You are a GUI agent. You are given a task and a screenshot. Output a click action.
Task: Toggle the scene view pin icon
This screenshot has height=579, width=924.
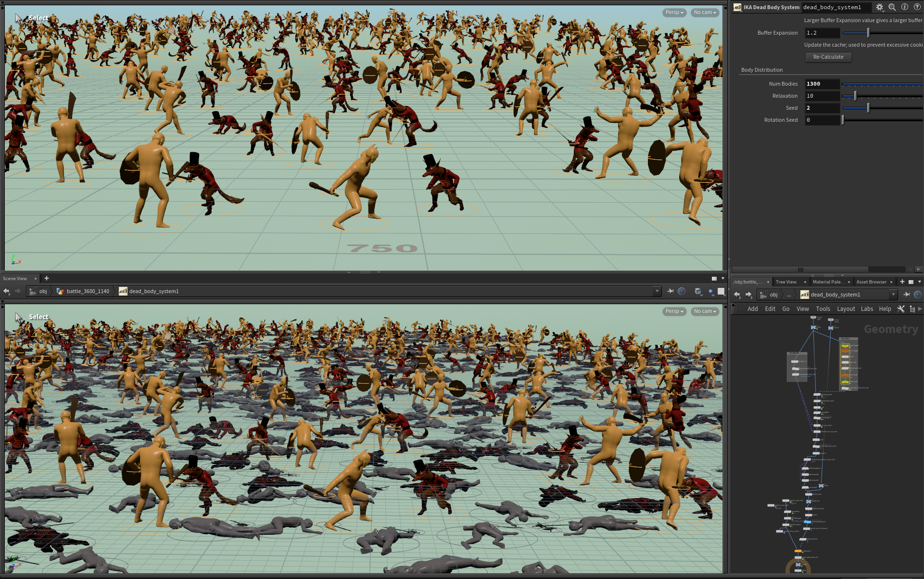670,291
